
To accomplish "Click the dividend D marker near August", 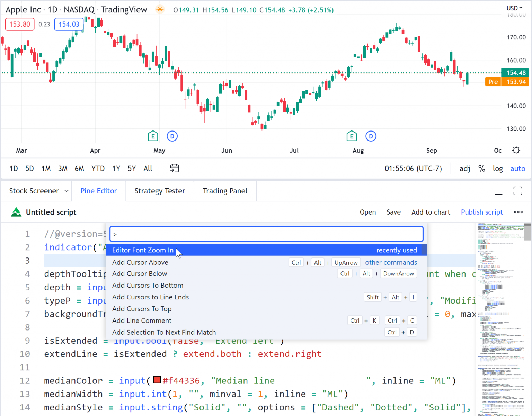I will pos(371,136).
